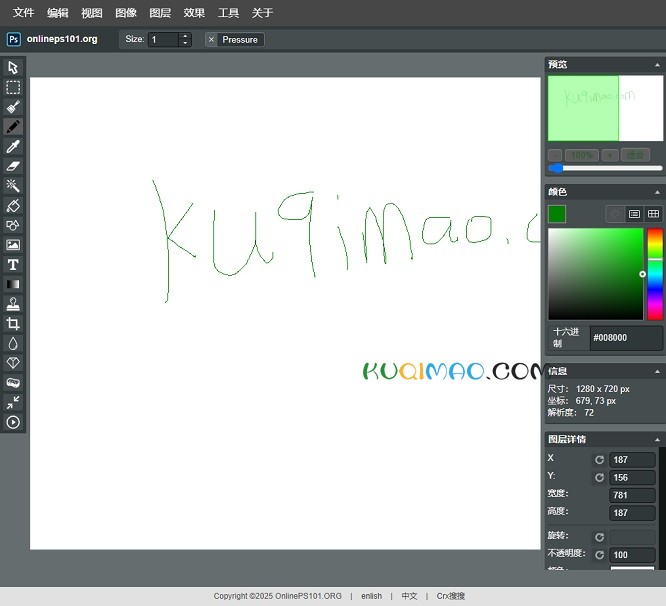Select the clone stamp tool

click(x=13, y=304)
